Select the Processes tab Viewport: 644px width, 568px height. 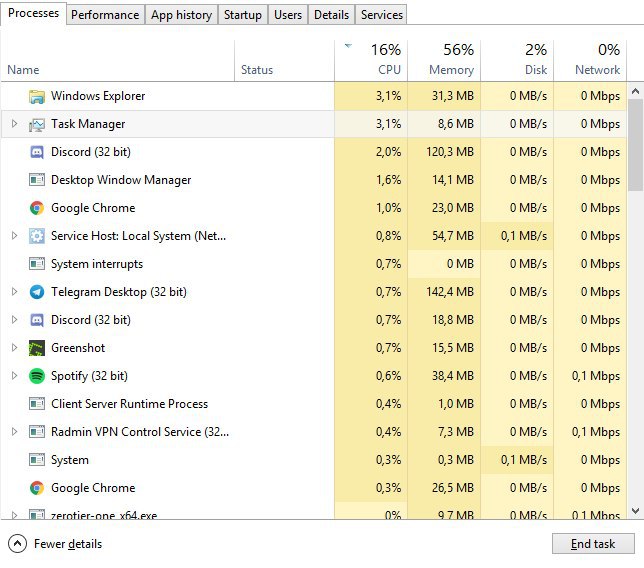click(x=33, y=13)
